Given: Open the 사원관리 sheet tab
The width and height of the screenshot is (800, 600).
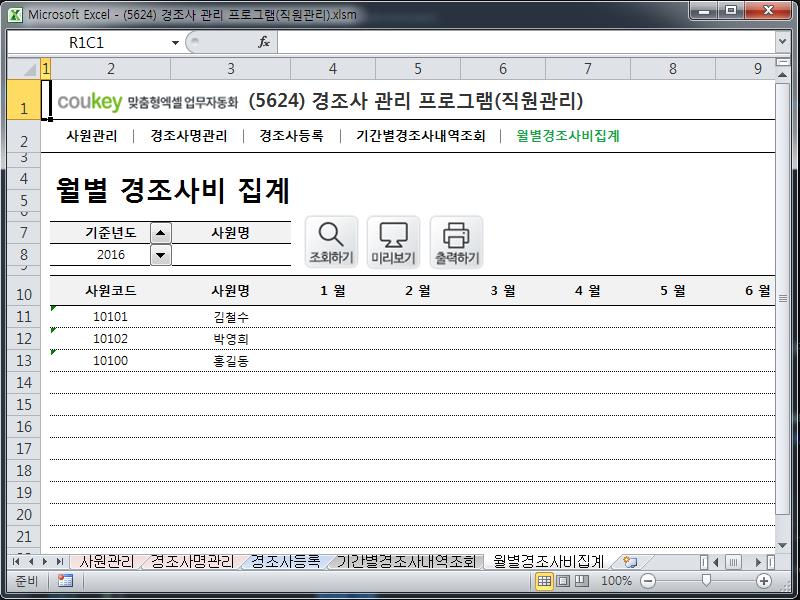Looking at the screenshot, I should [107, 562].
